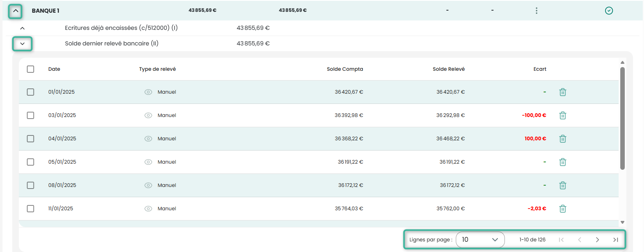Click trash icon for 03/01/2025 entry
Viewport: 644px width, 252px height.
tap(563, 115)
